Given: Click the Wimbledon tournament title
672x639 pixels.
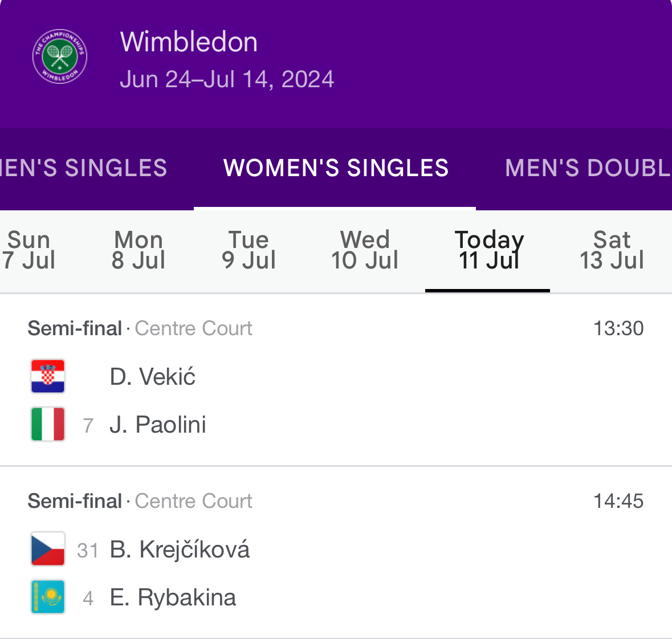Looking at the screenshot, I should [x=189, y=42].
